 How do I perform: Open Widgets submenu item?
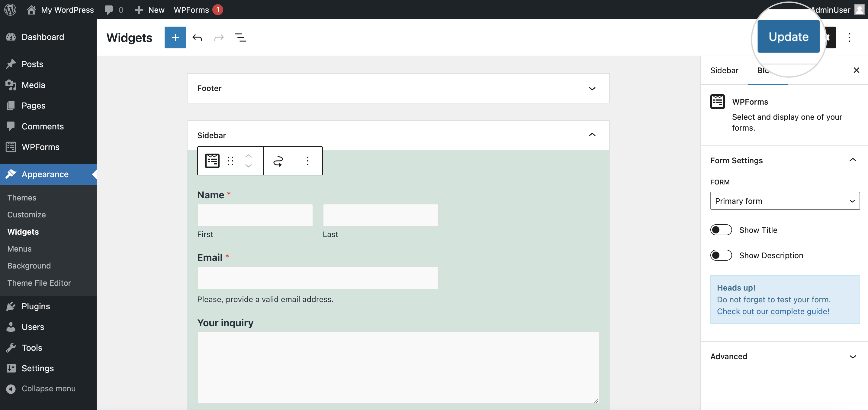23,232
